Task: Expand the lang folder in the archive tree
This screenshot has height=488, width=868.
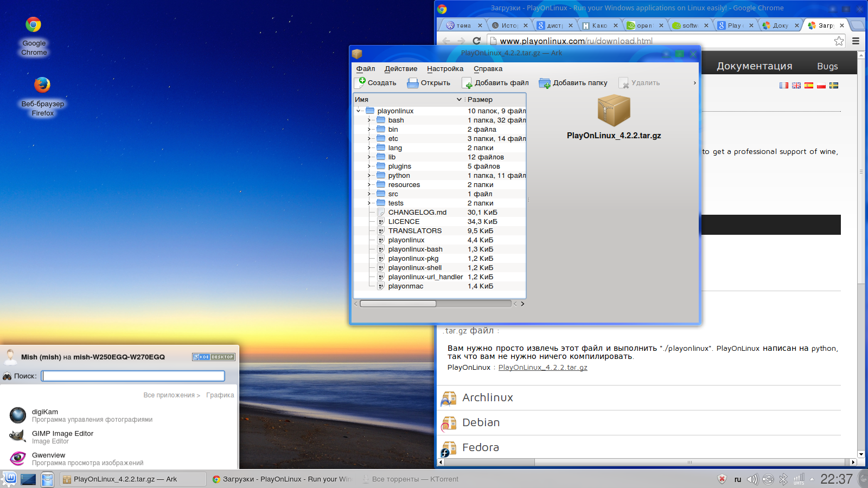Action: [x=369, y=147]
